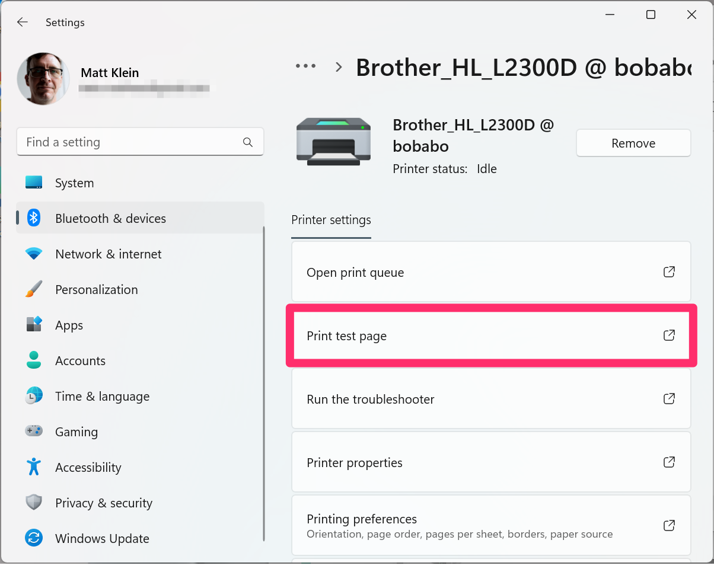Viewport: 714px width, 588px height.
Task: Click the Windows Update refresh icon
Action: click(34, 538)
